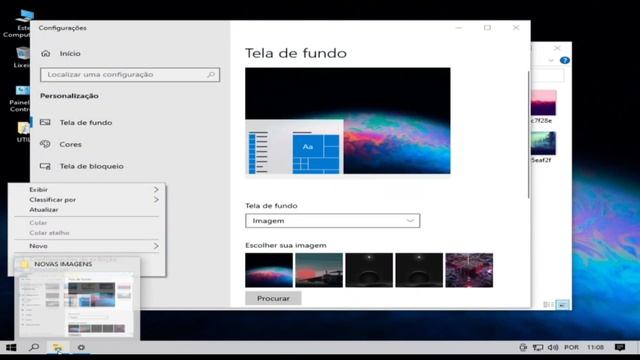
Task: Click the home icon beside Início
Action: [x=46, y=53]
